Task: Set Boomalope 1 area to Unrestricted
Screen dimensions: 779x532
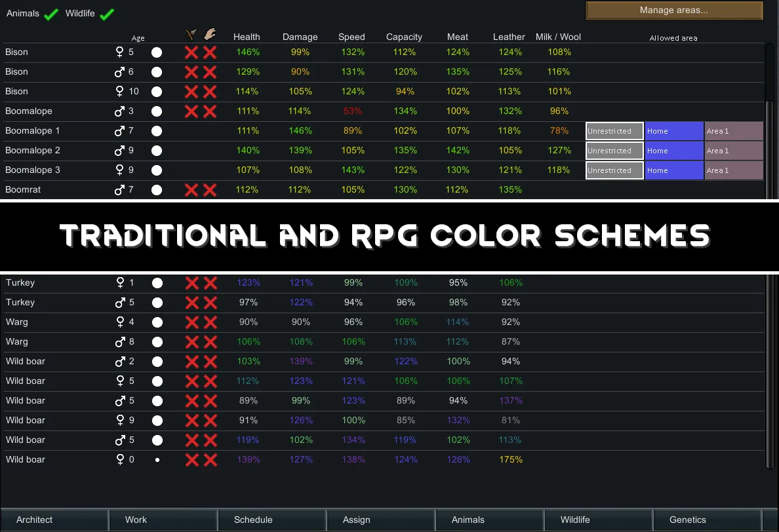Action: coord(614,131)
